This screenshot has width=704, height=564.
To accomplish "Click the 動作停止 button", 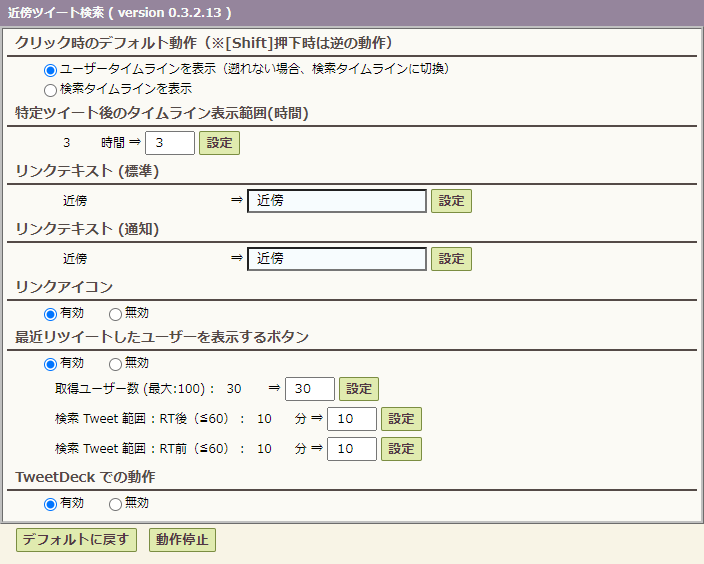I will pyautogui.click(x=182, y=540).
